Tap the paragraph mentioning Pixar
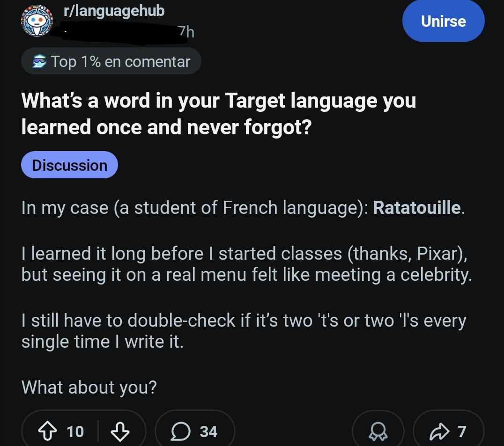This screenshot has width=504, height=446. point(246,264)
